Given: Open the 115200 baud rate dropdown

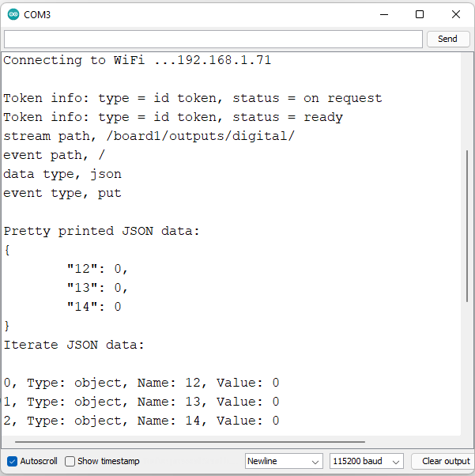Looking at the screenshot, I should coord(367,461).
